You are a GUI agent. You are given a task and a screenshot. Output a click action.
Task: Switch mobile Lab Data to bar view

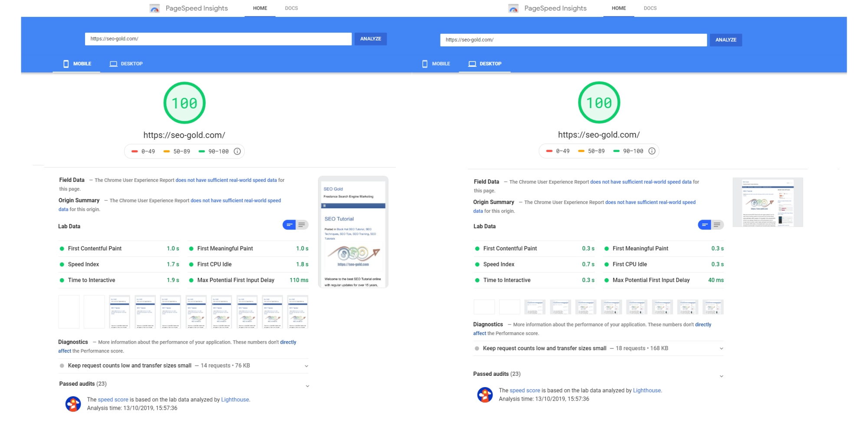click(x=289, y=225)
